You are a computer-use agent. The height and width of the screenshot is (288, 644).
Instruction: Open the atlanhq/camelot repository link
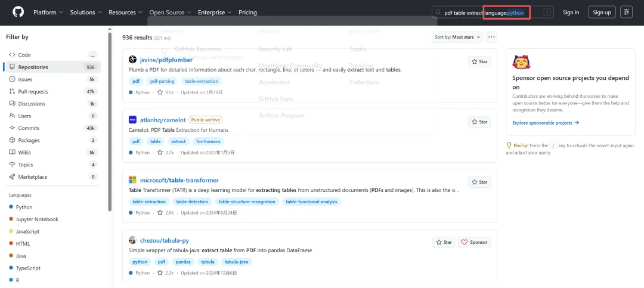click(163, 120)
